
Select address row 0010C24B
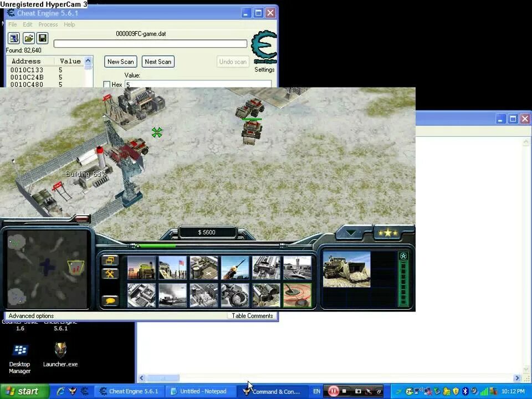(x=45, y=78)
